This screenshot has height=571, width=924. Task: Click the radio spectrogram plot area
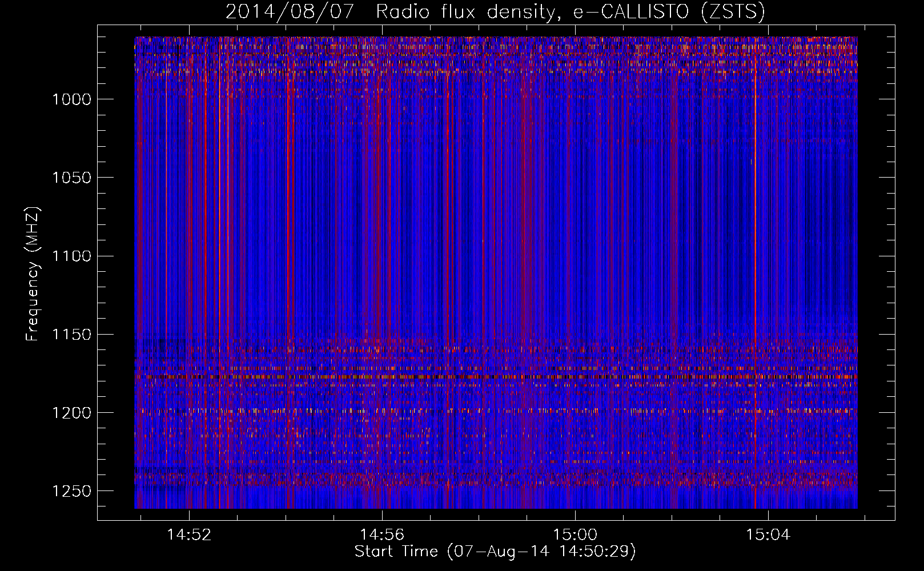pos(496,272)
